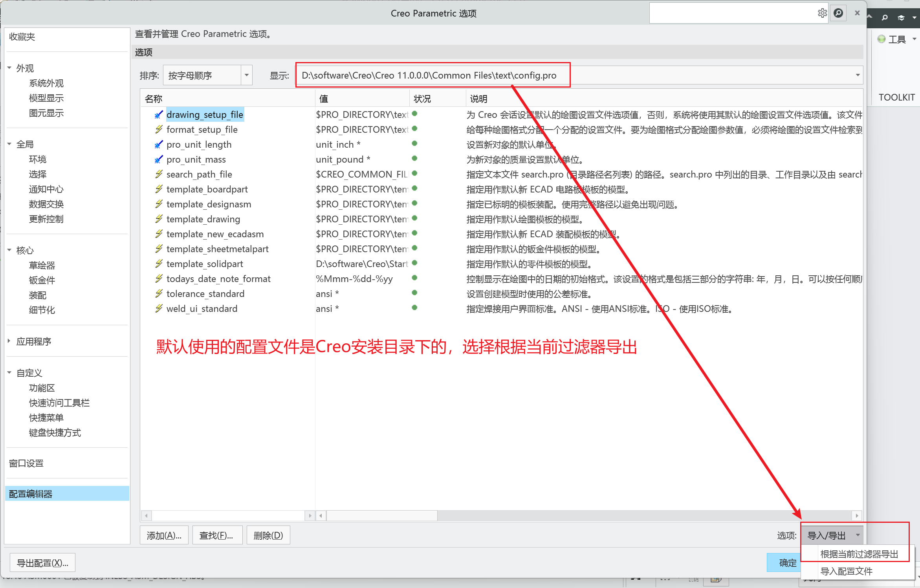
Task: Expand the 应用程序 category
Action: pyautogui.click(x=9, y=341)
